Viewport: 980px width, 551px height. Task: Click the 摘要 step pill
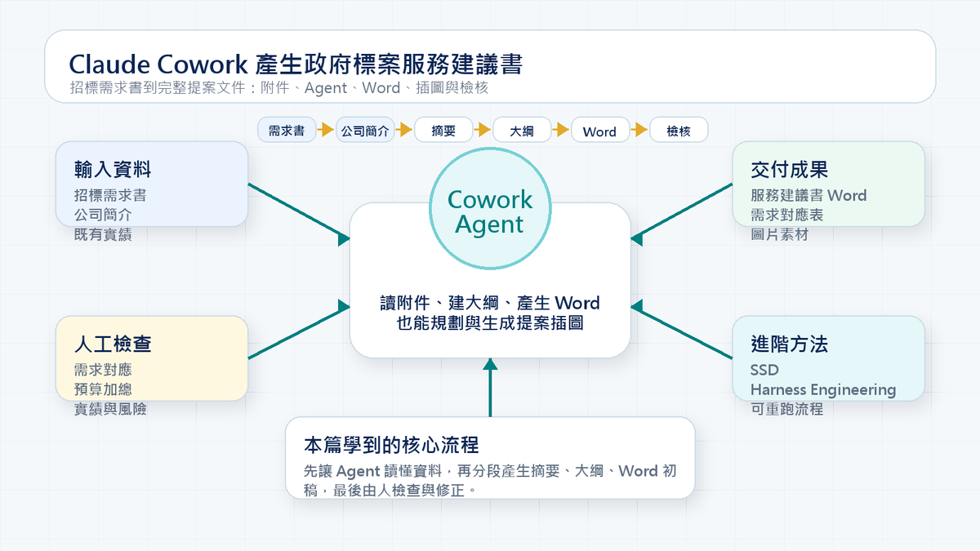click(x=443, y=131)
